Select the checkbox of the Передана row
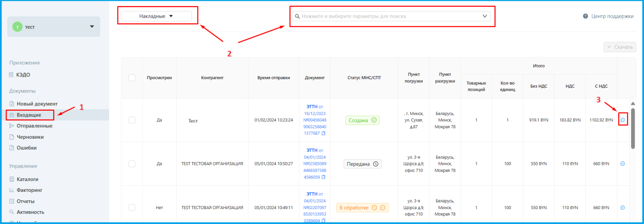This screenshot has height=224, width=644. [x=132, y=164]
